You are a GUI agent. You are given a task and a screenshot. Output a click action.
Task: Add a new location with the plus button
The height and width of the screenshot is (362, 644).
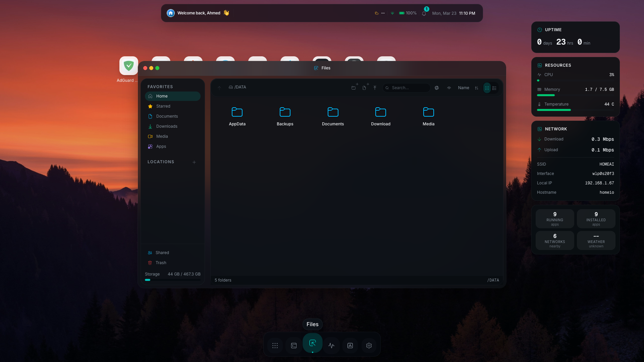point(194,162)
